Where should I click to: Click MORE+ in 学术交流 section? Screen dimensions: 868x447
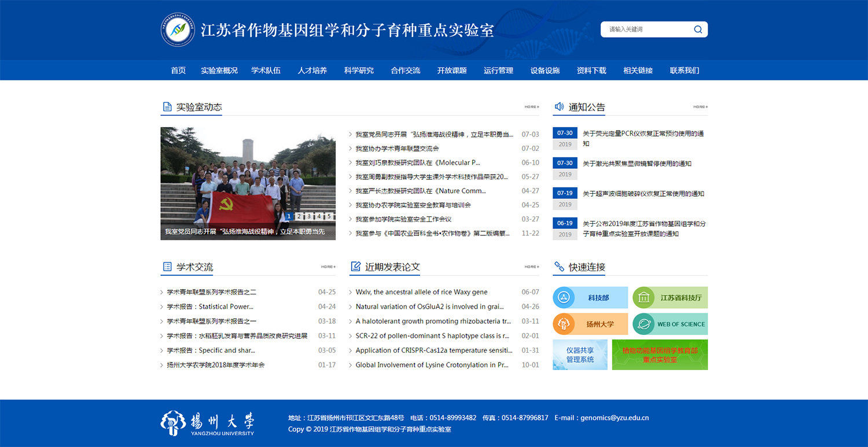pyautogui.click(x=328, y=267)
